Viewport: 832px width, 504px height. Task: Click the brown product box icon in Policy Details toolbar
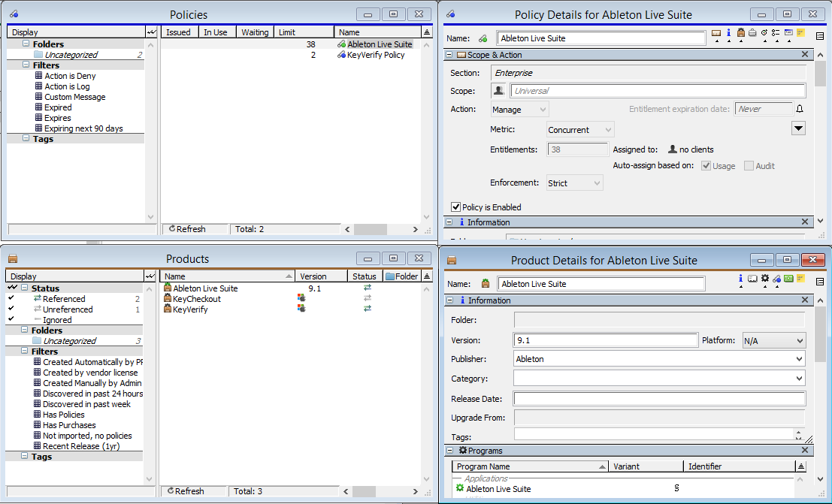pyautogui.click(x=741, y=33)
